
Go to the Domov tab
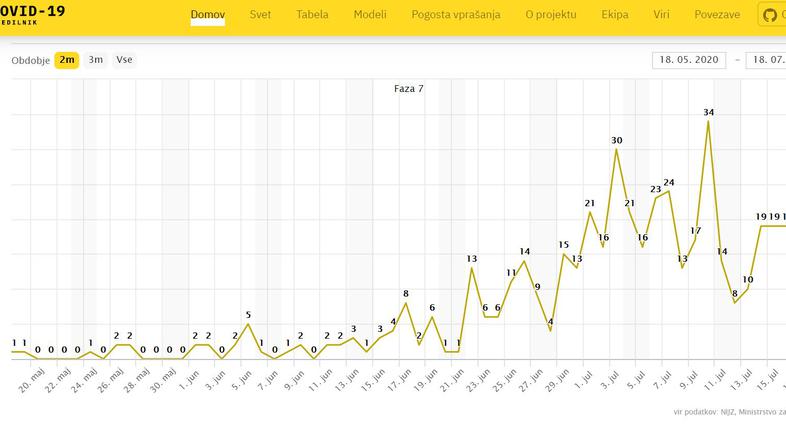(208, 16)
